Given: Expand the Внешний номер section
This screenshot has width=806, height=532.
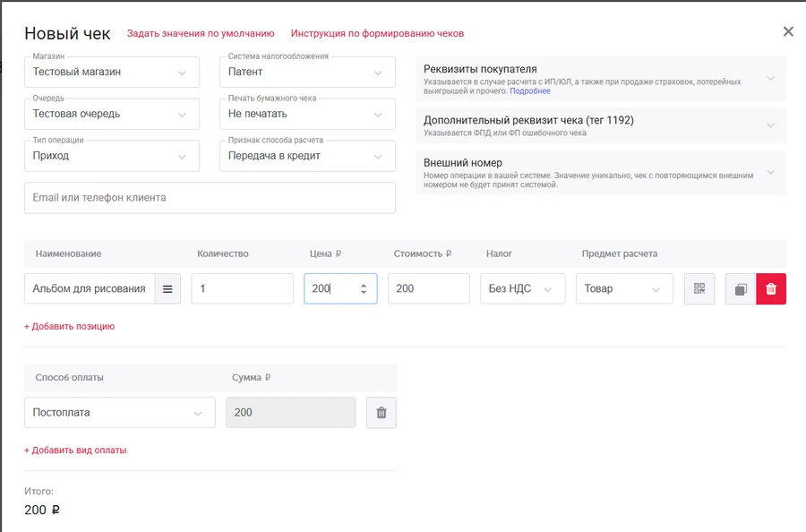Looking at the screenshot, I should [600, 173].
